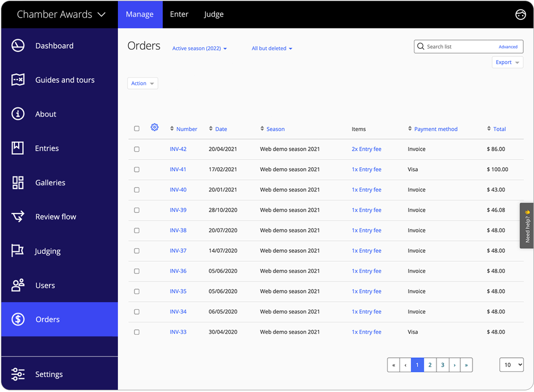Click the Judging flag icon

[x=17, y=251]
